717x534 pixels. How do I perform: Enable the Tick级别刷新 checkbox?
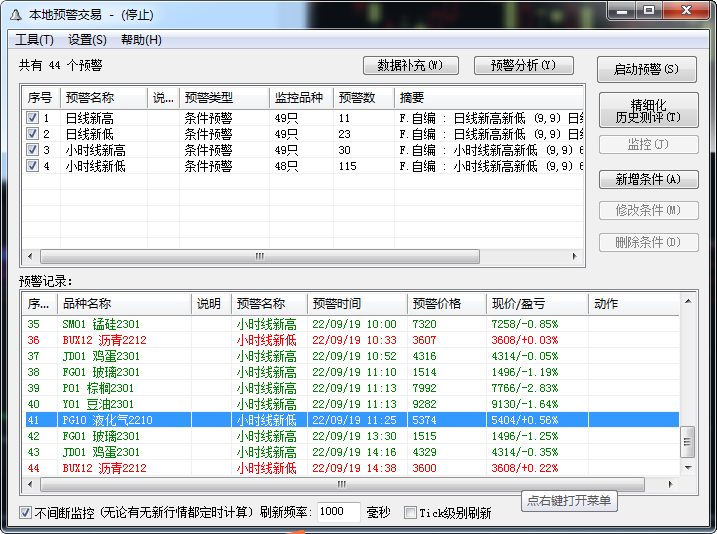coord(410,512)
